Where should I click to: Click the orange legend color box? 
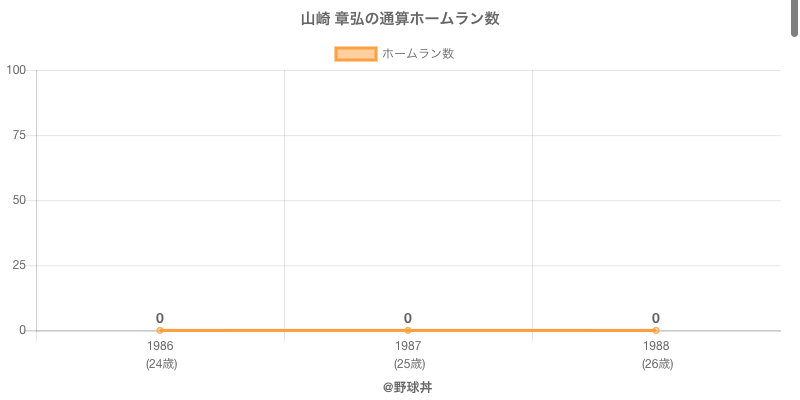pyautogui.click(x=355, y=54)
